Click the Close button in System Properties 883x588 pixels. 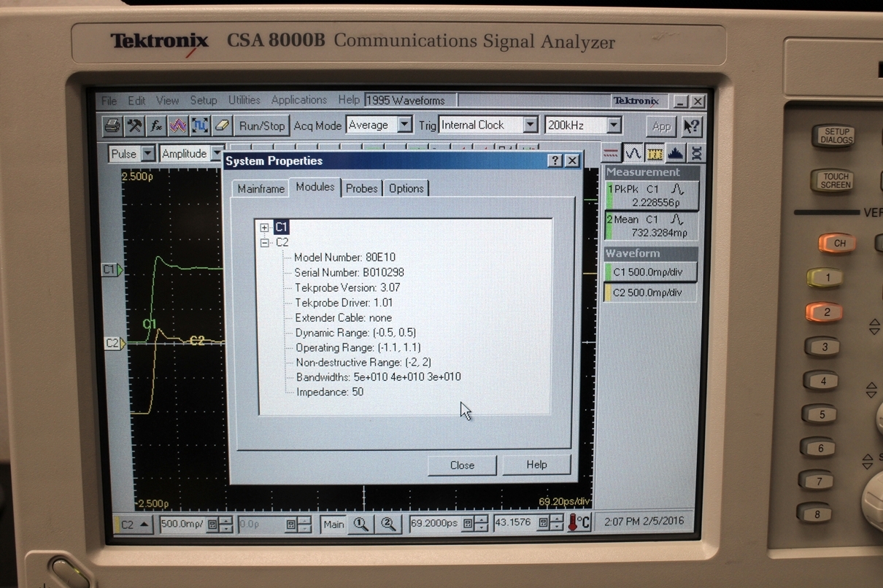pos(462,465)
